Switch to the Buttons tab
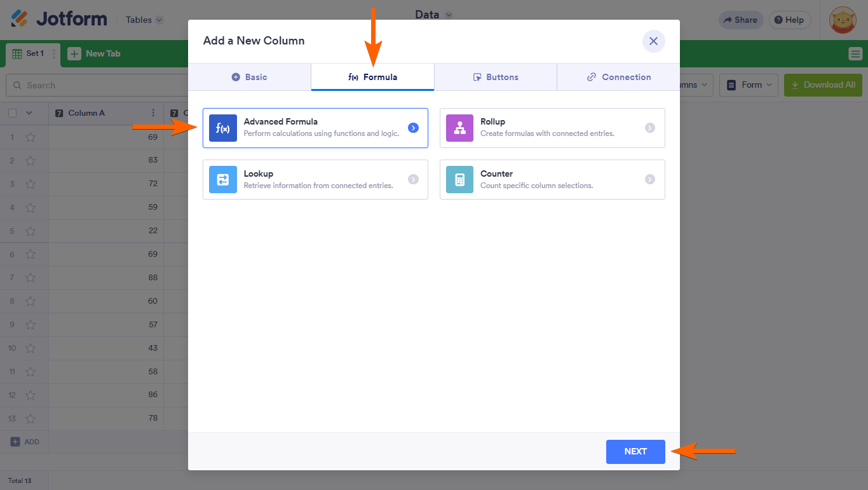Image resolution: width=868 pixels, height=490 pixels. pos(496,77)
